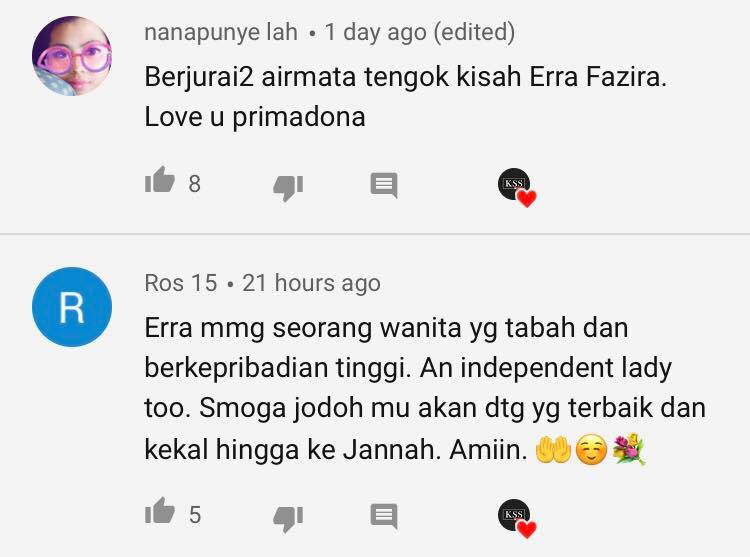Screen dimensions: 750x557
Task: Dislike nanapunye lah's comment
Action: tap(288, 187)
